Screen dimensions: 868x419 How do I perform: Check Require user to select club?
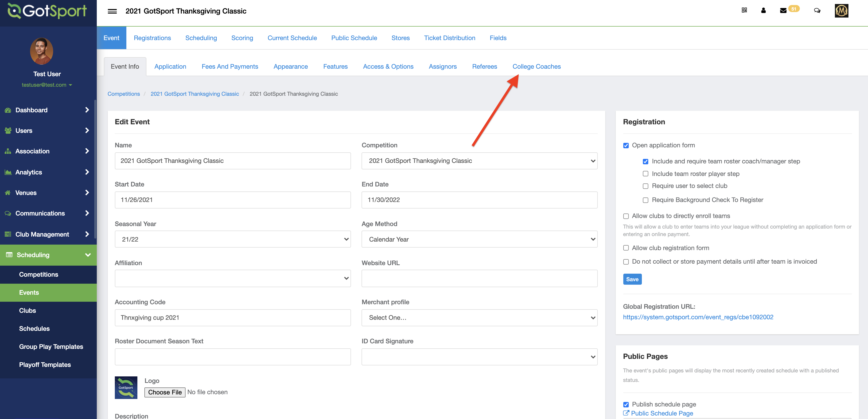[646, 186]
